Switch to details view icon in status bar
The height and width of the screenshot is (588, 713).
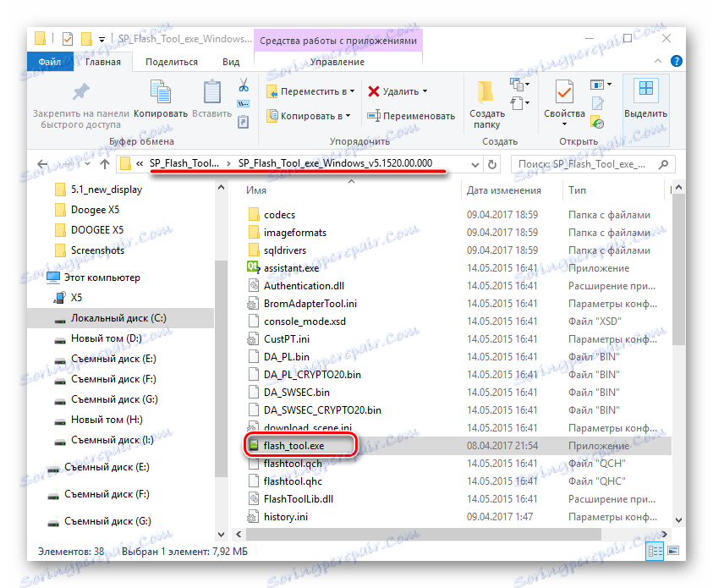click(655, 551)
